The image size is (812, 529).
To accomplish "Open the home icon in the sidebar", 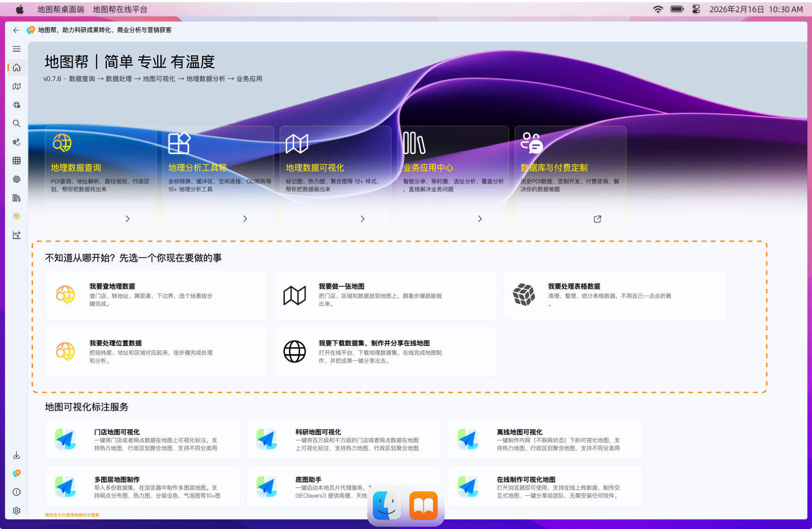I will (x=17, y=68).
